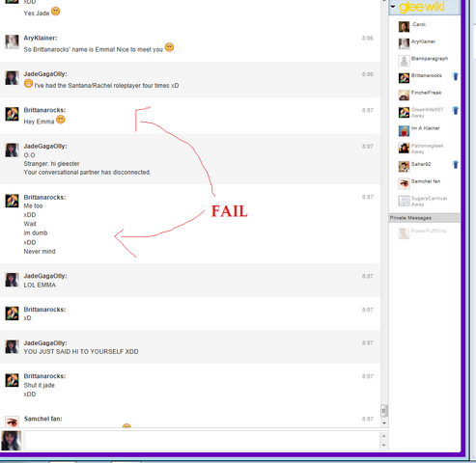Click the smiley emoticon after Yes Jade
The image size is (476, 463).
pos(56,12)
